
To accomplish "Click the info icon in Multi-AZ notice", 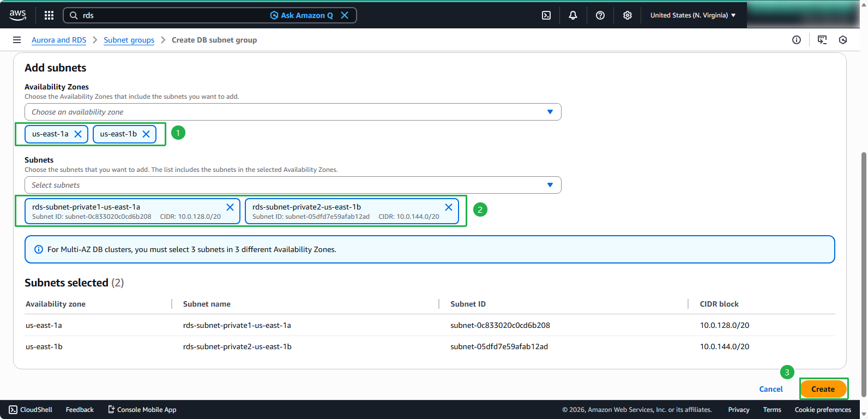I will 39,249.
